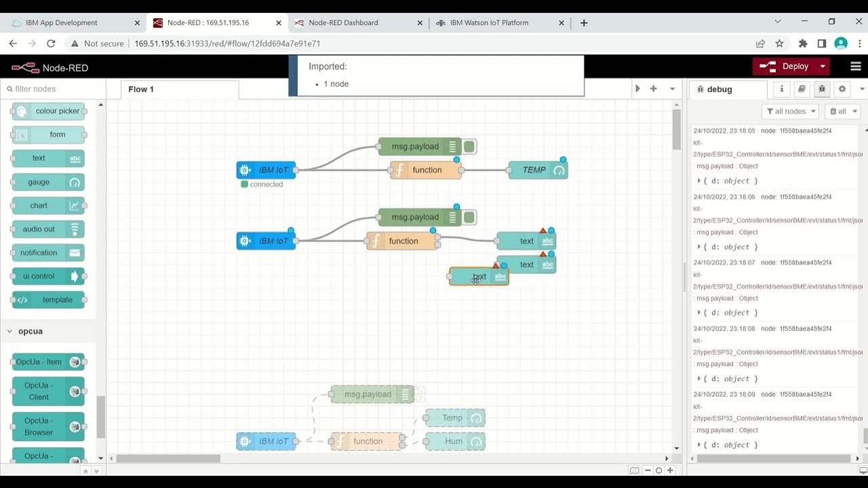
Task: Click the canvas horizontal scrollbar thumb
Action: pos(168,459)
